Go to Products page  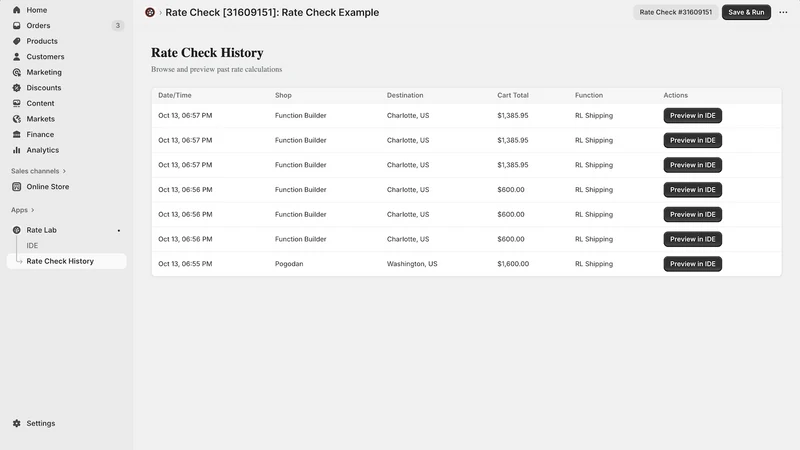42,41
